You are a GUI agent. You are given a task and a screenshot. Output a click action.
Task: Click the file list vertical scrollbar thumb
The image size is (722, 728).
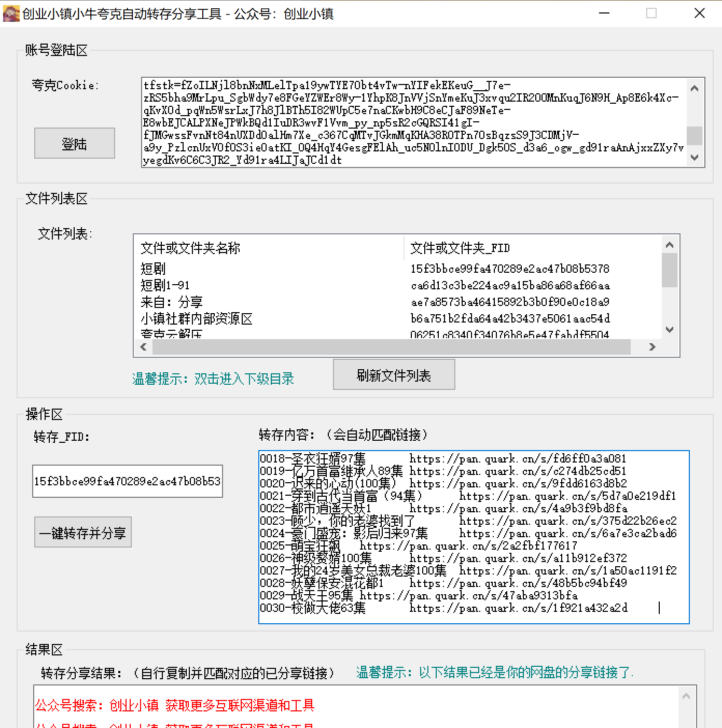click(670, 270)
